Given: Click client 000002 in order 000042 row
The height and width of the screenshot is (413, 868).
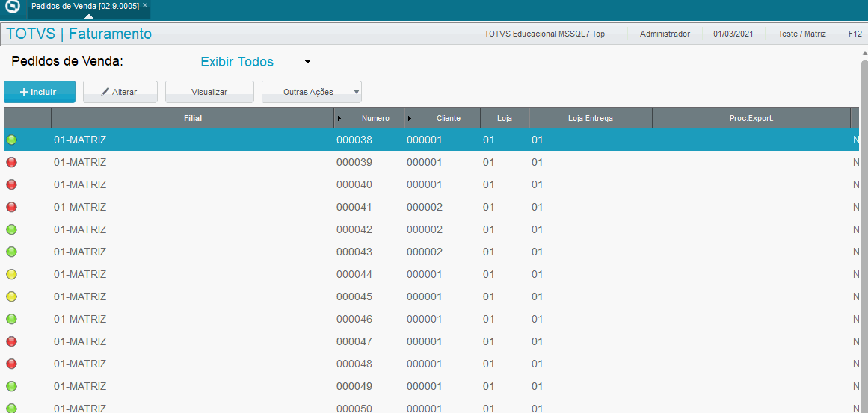Looking at the screenshot, I should 425,229.
